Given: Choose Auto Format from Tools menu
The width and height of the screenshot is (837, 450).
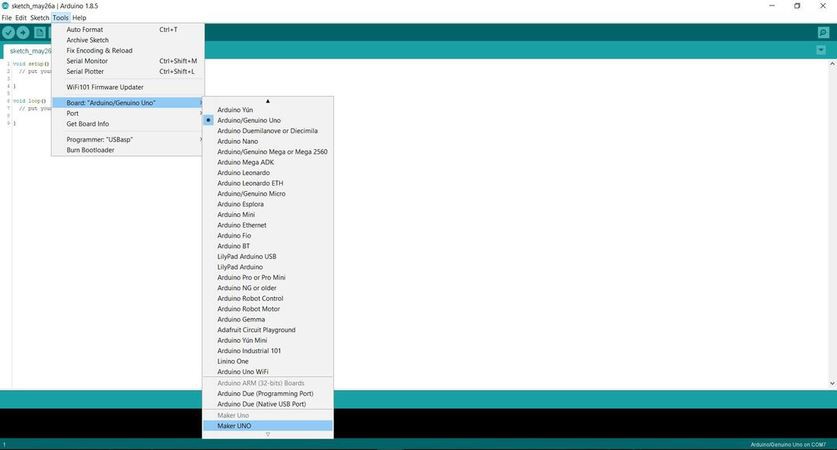Looking at the screenshot, I should point(128,29).
